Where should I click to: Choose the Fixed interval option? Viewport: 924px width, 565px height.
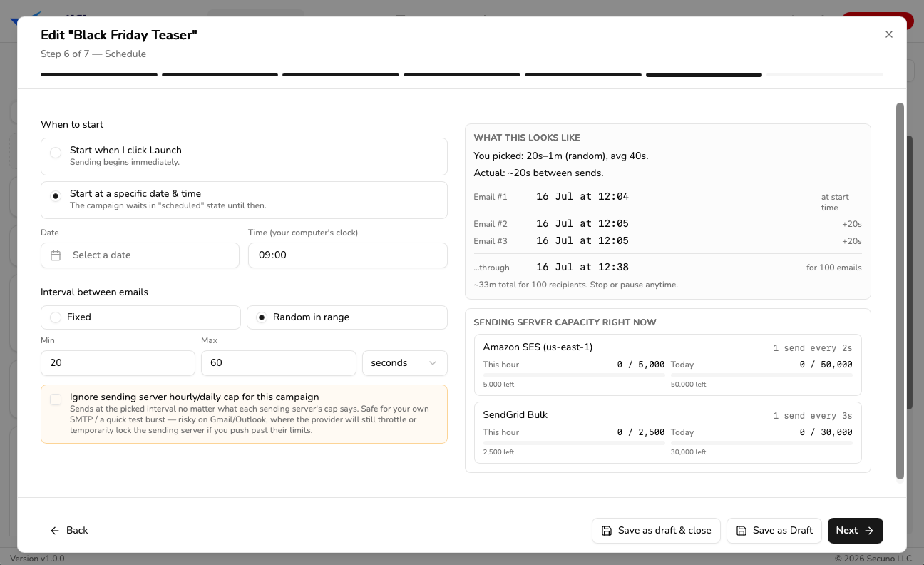coord(140,317)
